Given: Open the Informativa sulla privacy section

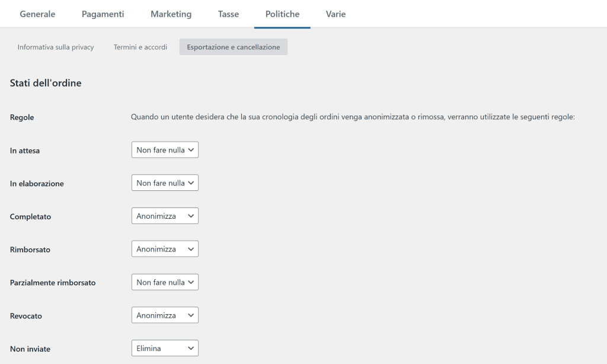Looking at the screenshot, I should [55, 47].
